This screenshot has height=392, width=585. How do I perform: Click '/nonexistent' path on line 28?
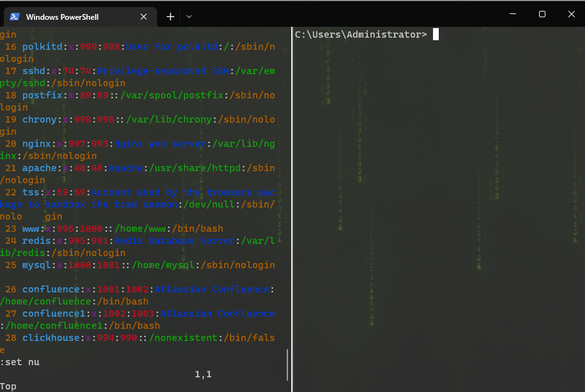(183, 338)
